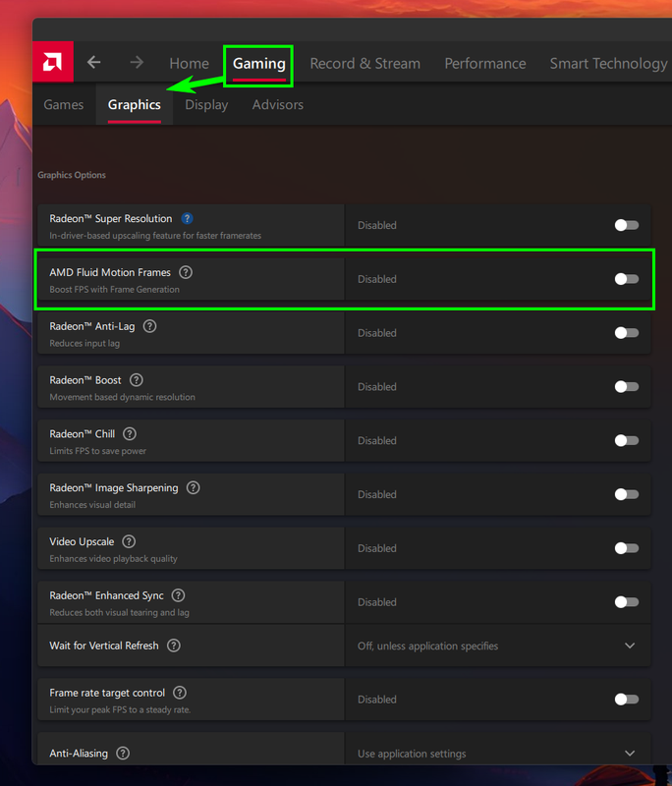Open Radeon Image Sharpening help icon
Screen dimensions: 672x786
click(193, 487)
